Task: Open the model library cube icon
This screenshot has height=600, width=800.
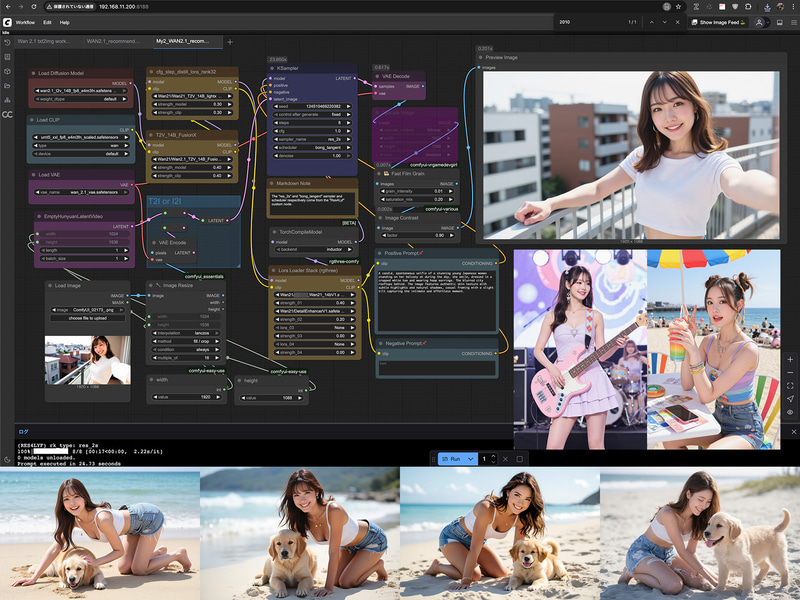Action: (x=7, y=71)
